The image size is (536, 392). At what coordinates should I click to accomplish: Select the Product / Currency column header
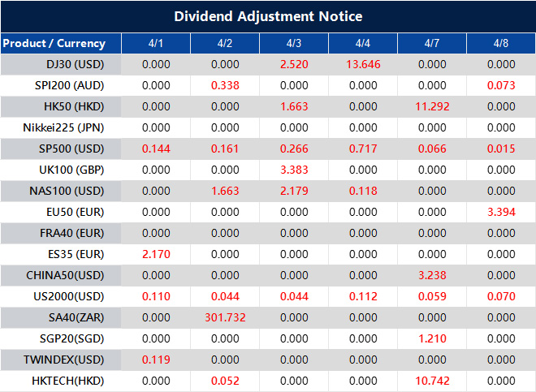pyautogui.click(x=54, y=43)
